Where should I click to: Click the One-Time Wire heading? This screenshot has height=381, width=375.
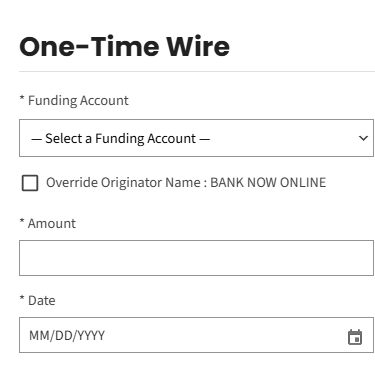point(125,46)
